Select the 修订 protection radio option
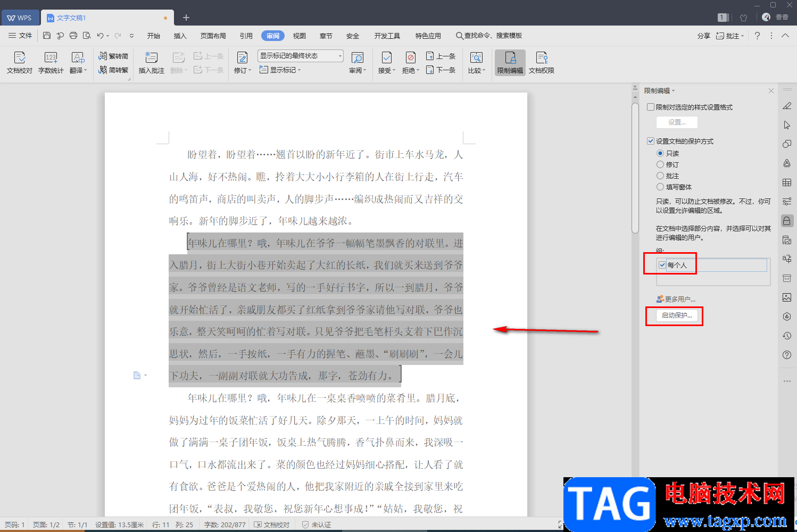797x532 pixels. tap(660, 164)
